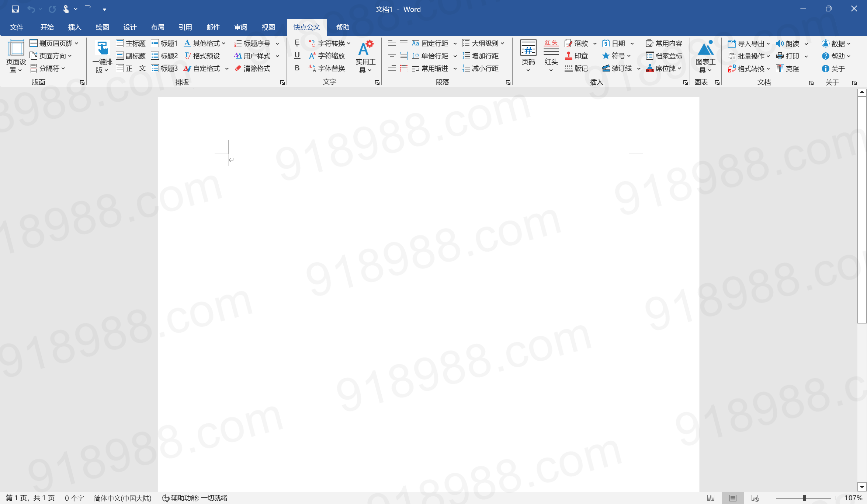The height and width of the screenshot is (504, 867).
Task: Open the 文件 File tab
Action: (17, 27)
